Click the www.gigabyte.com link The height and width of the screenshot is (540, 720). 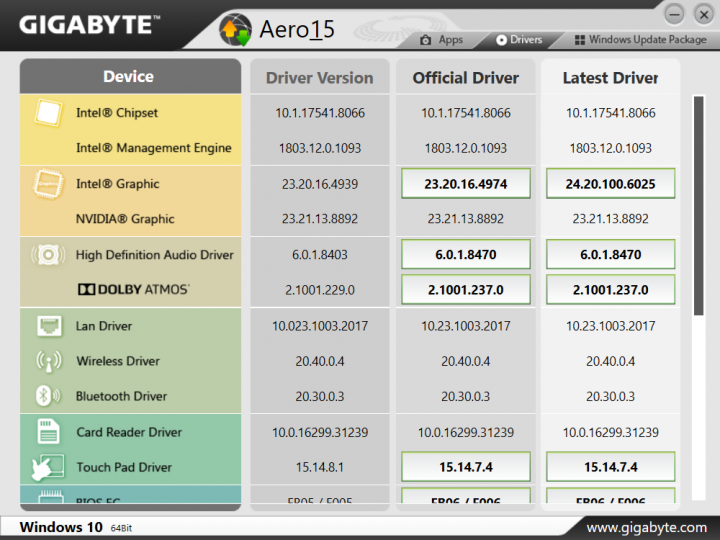pos(647,528)
